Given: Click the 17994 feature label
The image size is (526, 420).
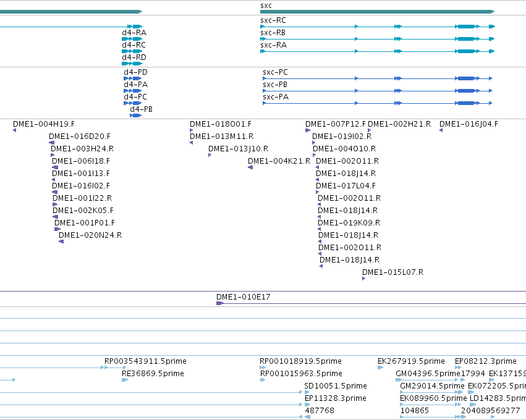Looking at the screenshot, I should (473, 374).
